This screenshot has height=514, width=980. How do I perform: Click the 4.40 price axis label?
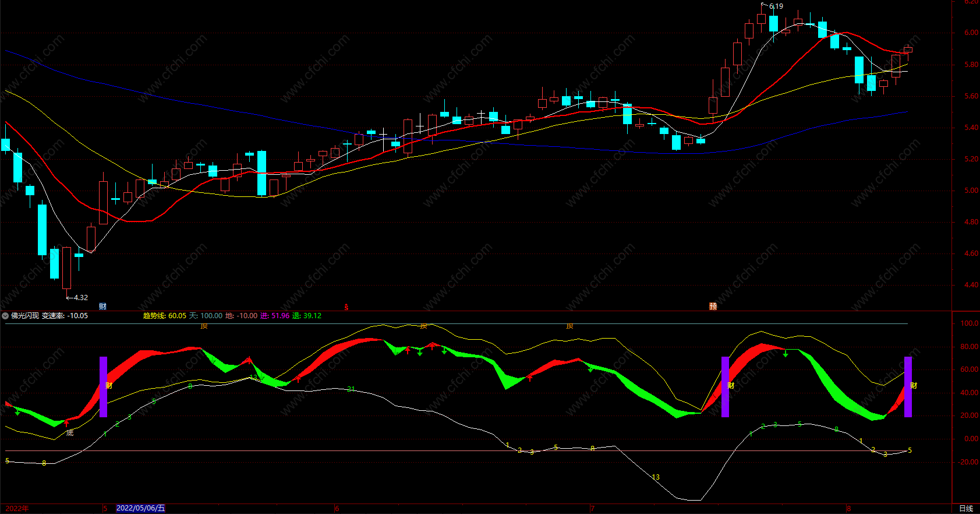pos(971,285)
